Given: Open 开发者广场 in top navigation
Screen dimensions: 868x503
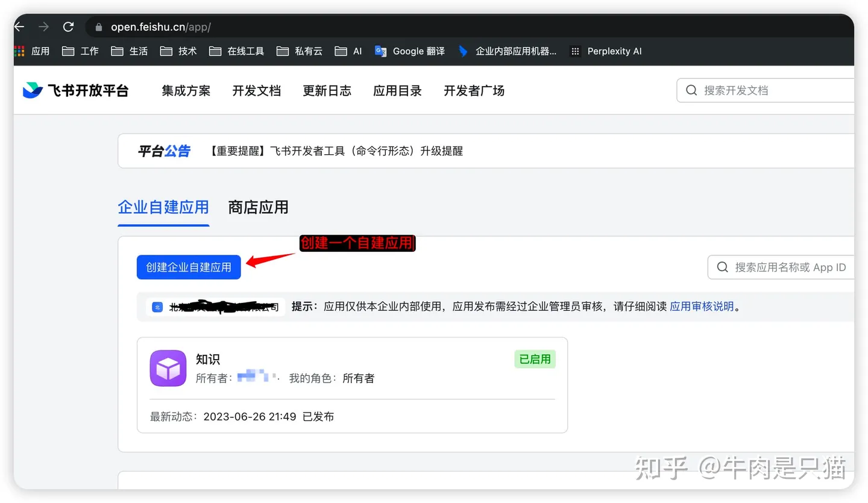Looking at the screenshot, I should [474, 91].
